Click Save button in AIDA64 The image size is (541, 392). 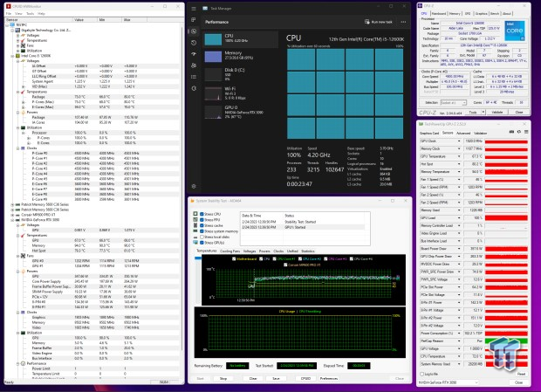pyautogui.click(x=276, y=379)
